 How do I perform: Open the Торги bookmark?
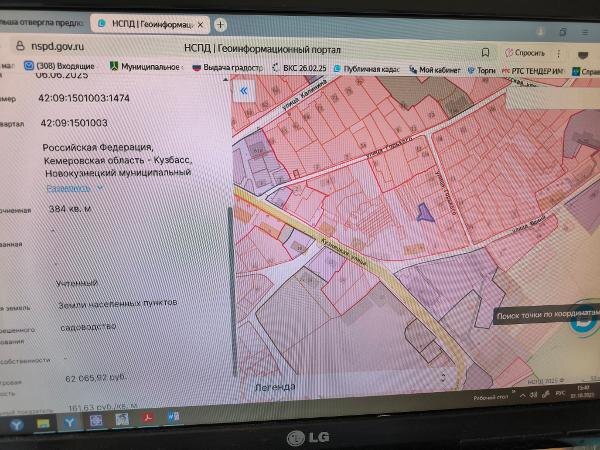(482, 70)
